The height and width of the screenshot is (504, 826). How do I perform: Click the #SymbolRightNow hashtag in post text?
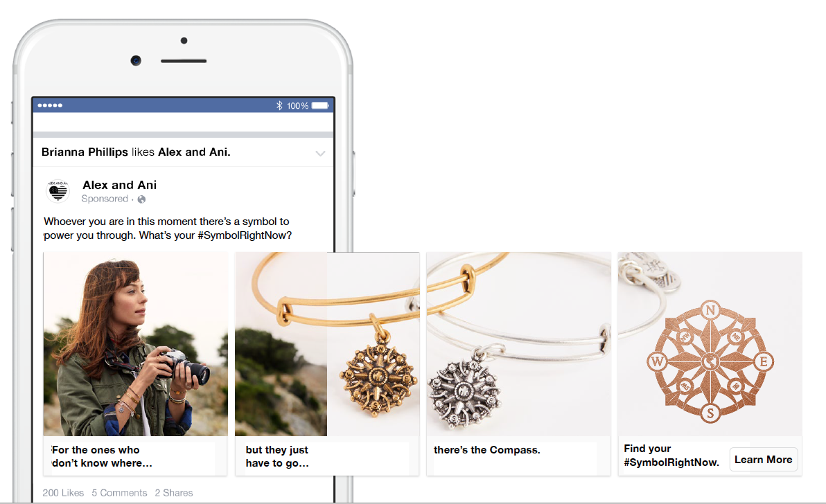pos(245,235)
